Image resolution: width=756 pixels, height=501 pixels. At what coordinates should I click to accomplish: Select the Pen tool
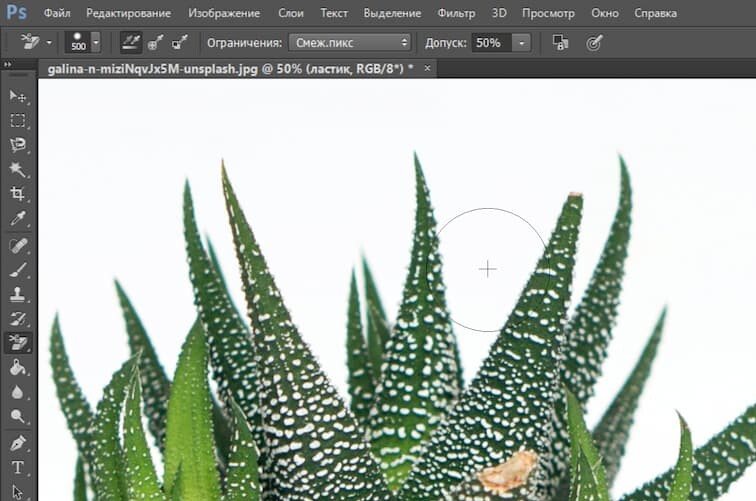pos(18,443)
